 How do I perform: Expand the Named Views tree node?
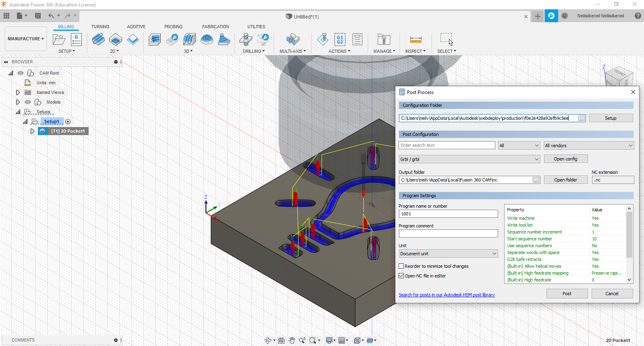18,92
